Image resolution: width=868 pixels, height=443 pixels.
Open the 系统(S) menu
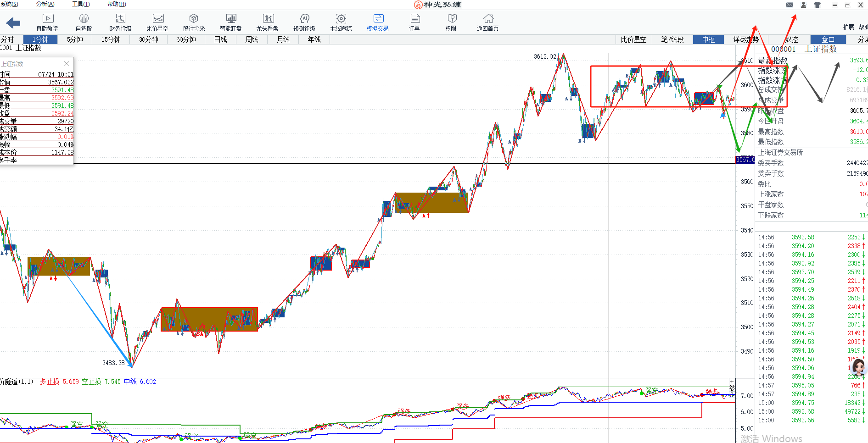point(9,4)
